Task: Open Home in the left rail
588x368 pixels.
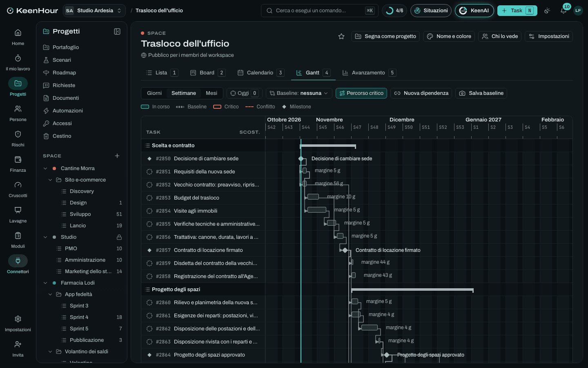Action: click(x=18, y=37)
